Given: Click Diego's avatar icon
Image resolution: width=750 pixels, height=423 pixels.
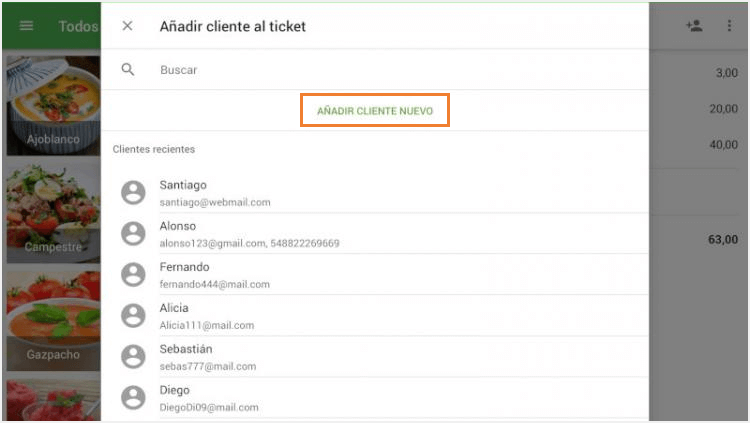Looking at the screenshot, I should [133, 398].
